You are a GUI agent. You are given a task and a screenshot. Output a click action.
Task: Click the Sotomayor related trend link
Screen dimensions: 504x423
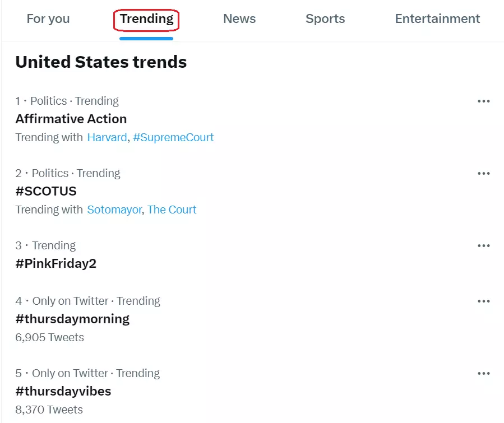(x=114, y=210)
